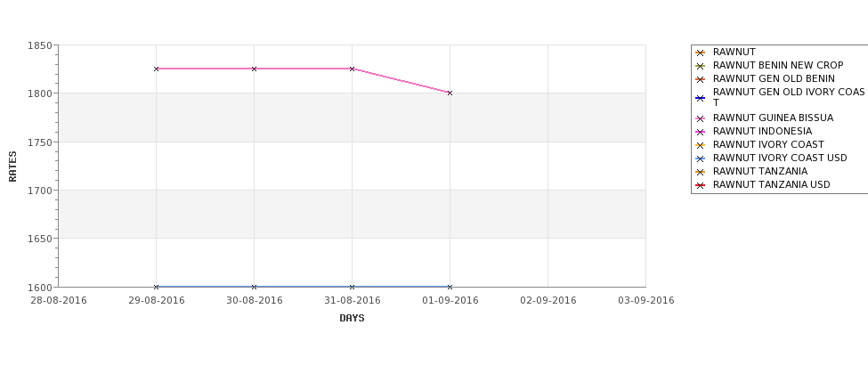The width and height of the screenshot is (868, 382).
Task: Select the RAWNUT TANZANIA legend label
Action: tap(760, 171)
